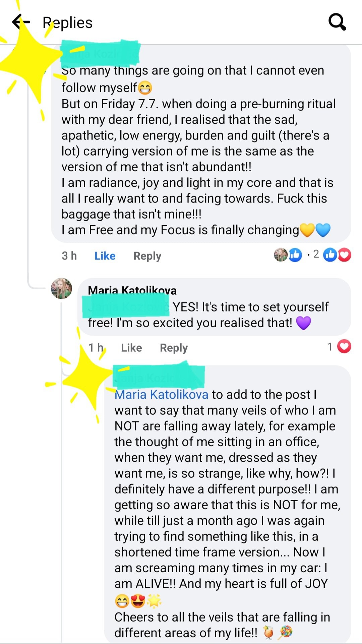Tap the back arrow icon
Screen dimensions: 362x644
[x=21, y=22]
